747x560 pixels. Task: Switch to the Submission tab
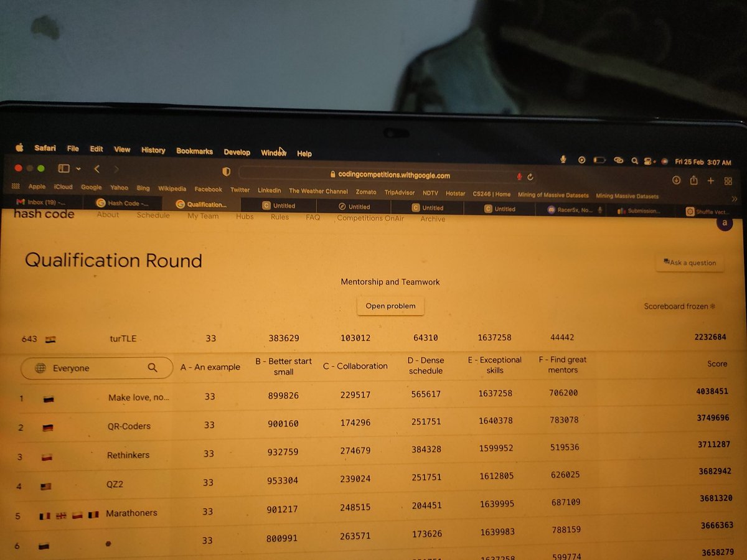639,211
